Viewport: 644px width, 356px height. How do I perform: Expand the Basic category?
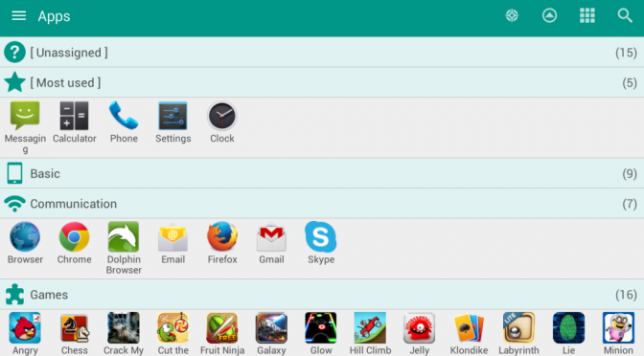click(x=322, y=173)
